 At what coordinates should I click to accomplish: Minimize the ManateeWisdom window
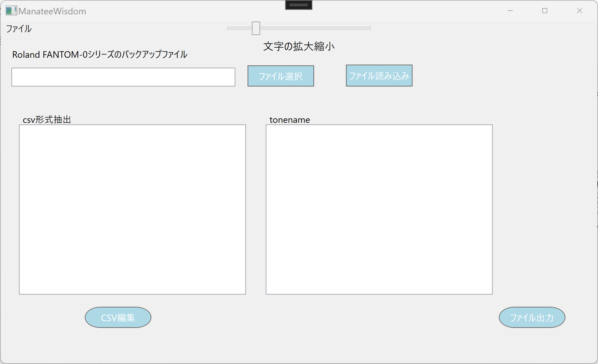(x=510, y=11)
